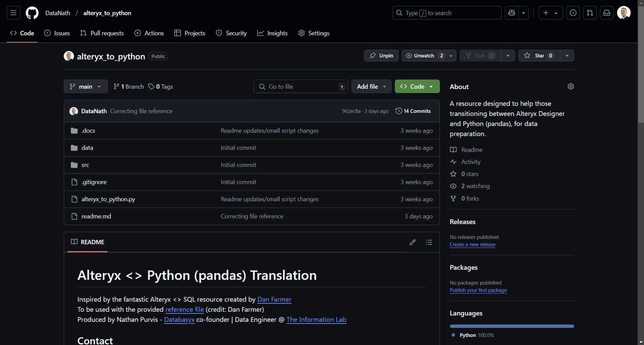The width and height of the screenshot is (644, 345).
Task: Open the Add file dropdown
Action: pyautogui.click(x=371, y=86)
